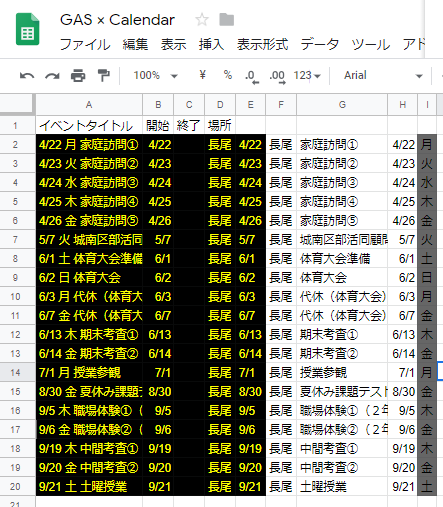Click the Redo arrow
The image size is (443, 507).
click(x=52, y=76)
